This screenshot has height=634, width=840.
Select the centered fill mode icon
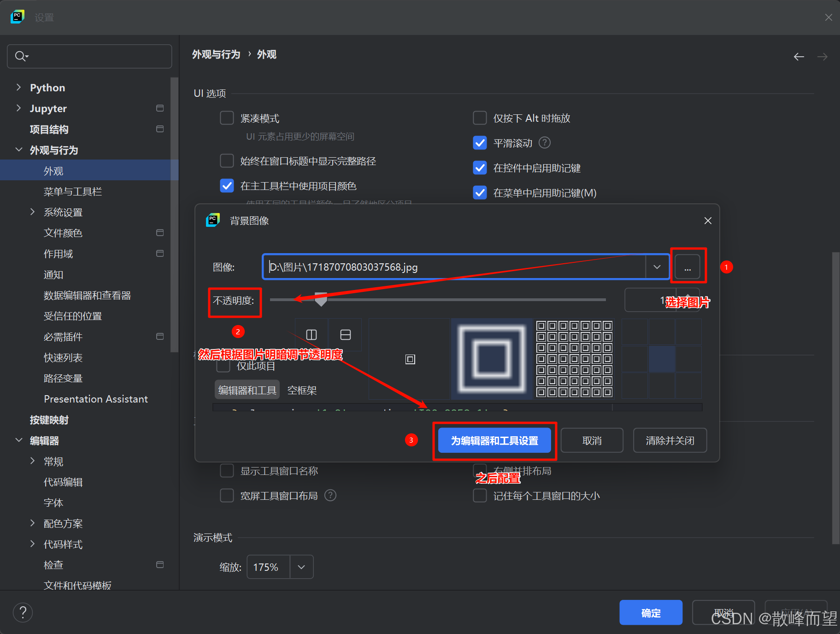(410, 359)
